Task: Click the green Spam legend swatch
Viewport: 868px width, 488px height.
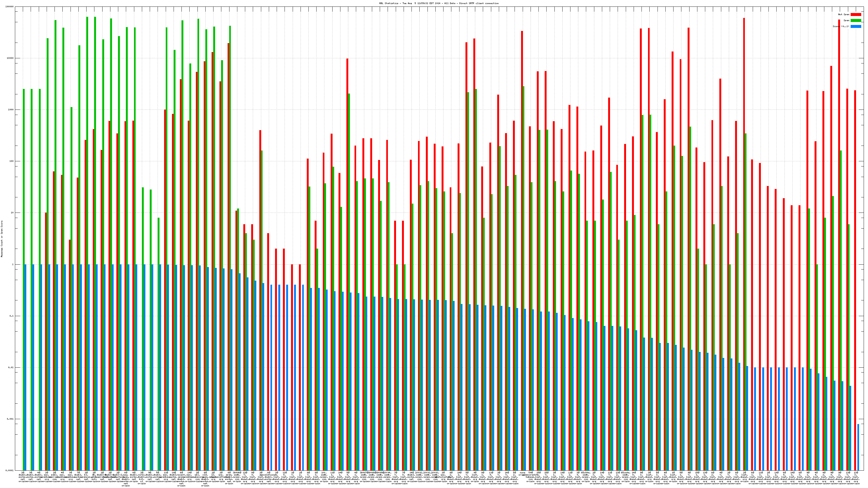Action: (x=856, y=21)
